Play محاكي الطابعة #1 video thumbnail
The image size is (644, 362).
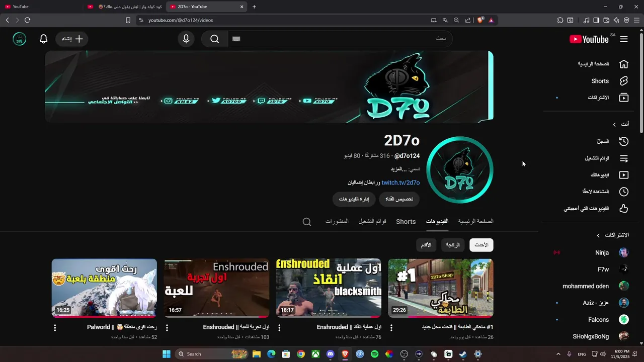pos(441,288)
